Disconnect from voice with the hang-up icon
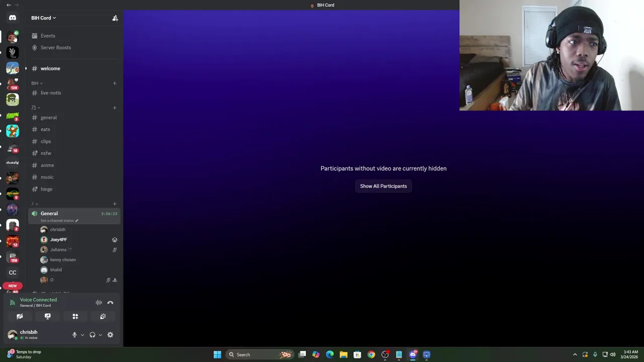This screenshot has height=362, width=644. (110, 303)
